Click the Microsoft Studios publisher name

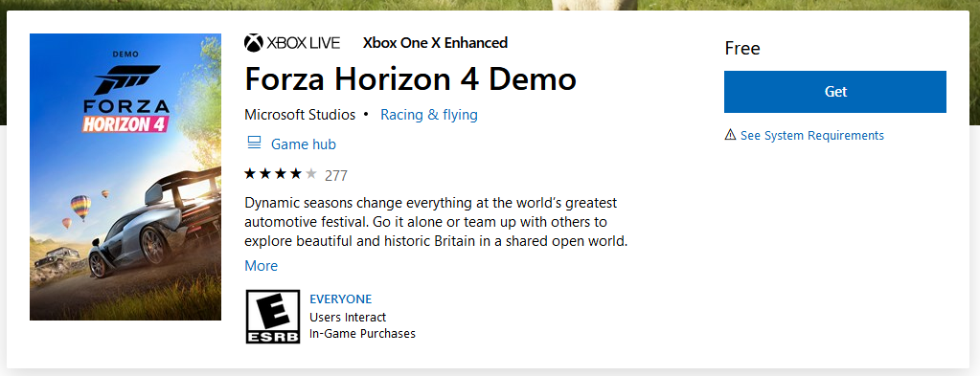(x=300, y=115)
